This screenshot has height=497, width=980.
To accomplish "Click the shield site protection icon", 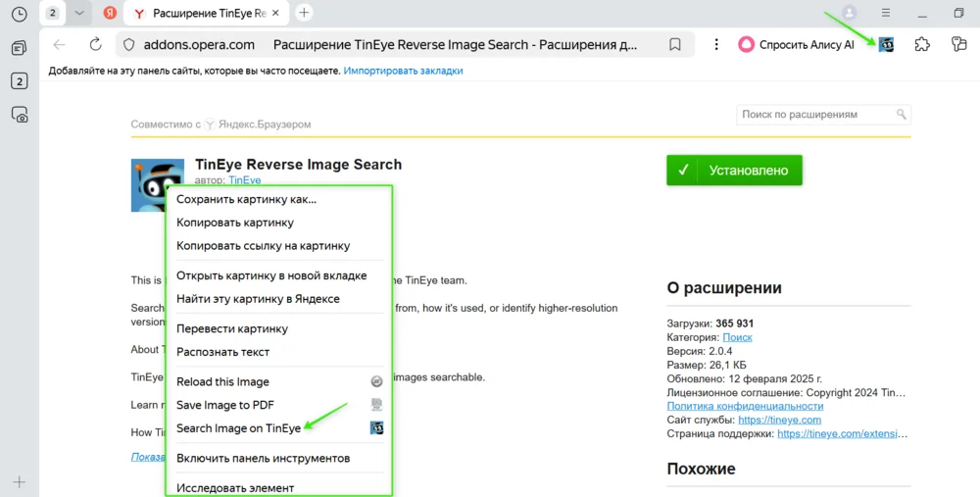I will tap(128, 44).
